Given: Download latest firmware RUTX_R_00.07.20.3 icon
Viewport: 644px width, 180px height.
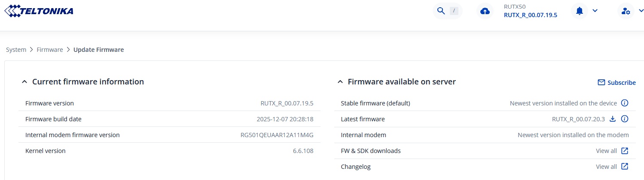Looking at the screenshot, I should [613, 119].
